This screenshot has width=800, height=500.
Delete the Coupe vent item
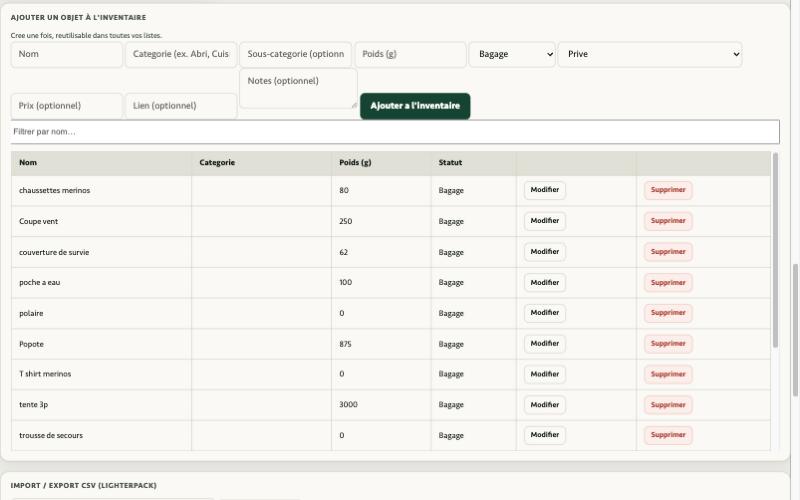(x=668, y=221)
